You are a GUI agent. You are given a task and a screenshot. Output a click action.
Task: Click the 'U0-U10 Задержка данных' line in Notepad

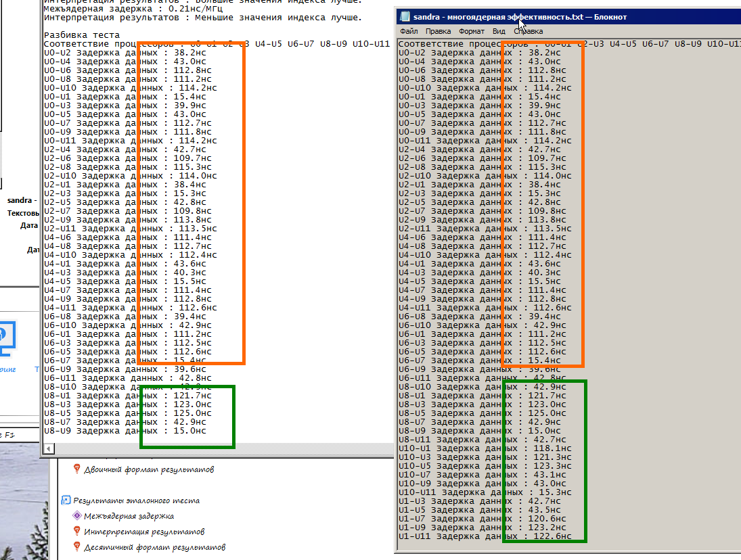[485, 88]
